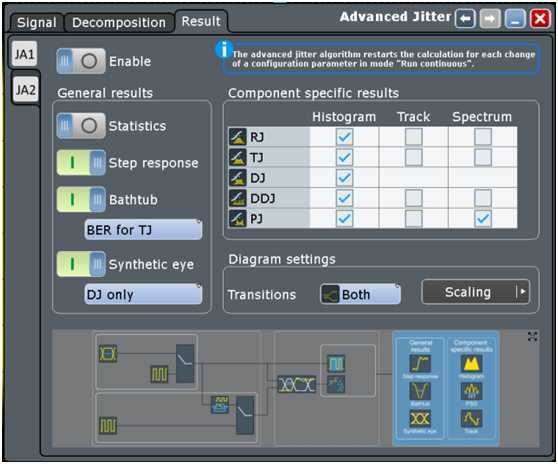The height and width of the screenshot is (464, 558).
Task: Open the DJ only dropdown
Action: (x=143, y=294)
